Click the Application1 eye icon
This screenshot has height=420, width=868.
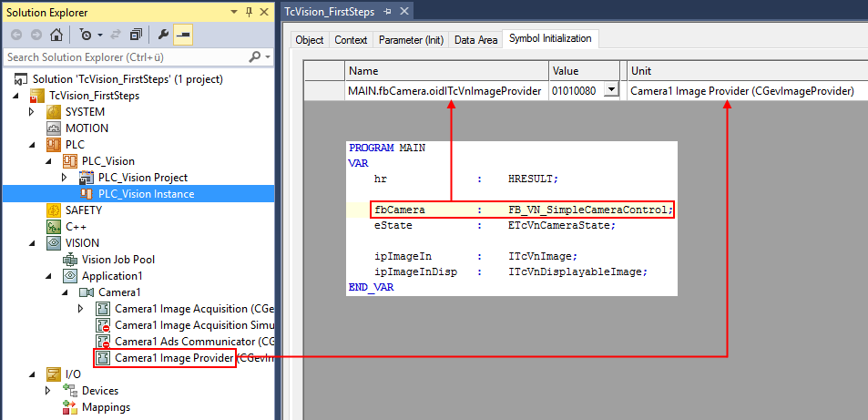(x=70, y=275)
